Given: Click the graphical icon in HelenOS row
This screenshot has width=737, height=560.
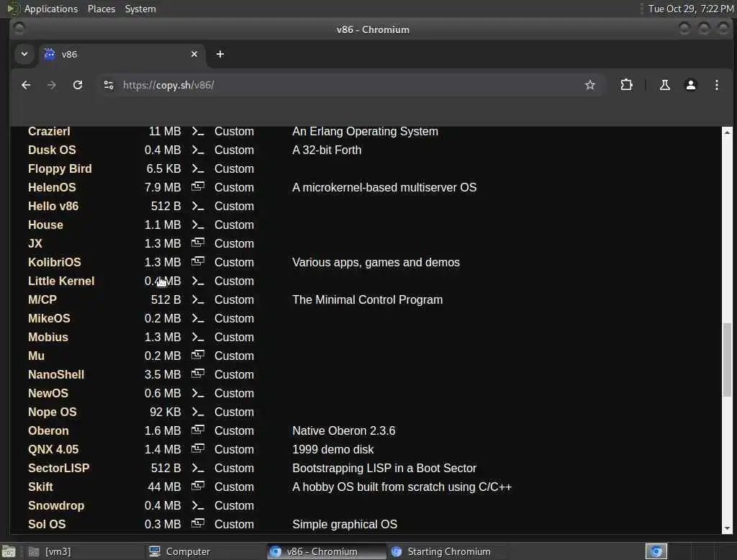Looking at the screenshot, I should coord(198,186).
